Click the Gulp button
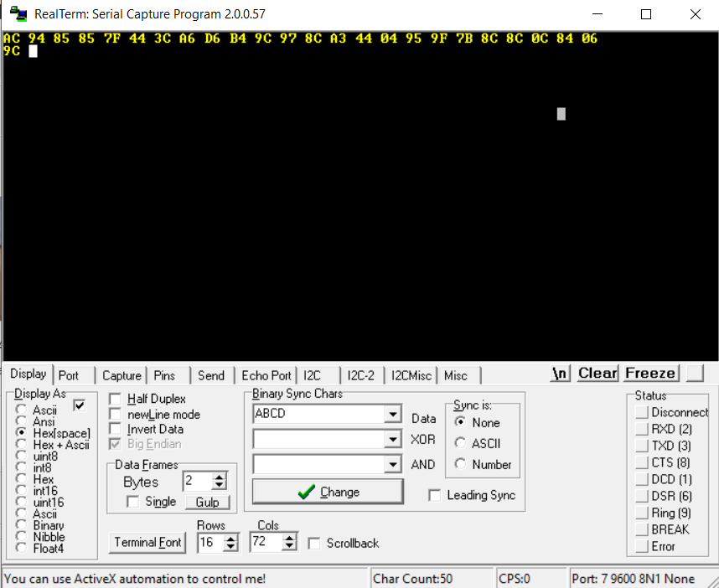The height and width of the screenshot is (588, 719). click(x=207, y=503)
